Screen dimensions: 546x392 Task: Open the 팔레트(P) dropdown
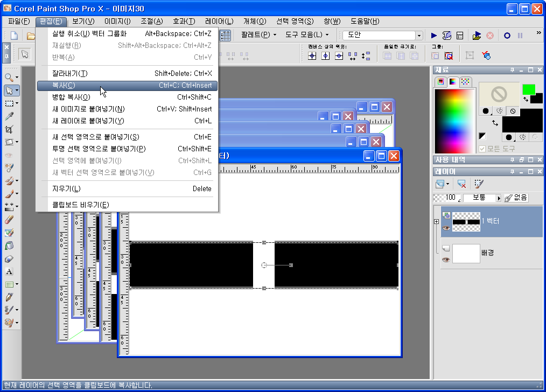pyautogui.click(x=258, y=35)
